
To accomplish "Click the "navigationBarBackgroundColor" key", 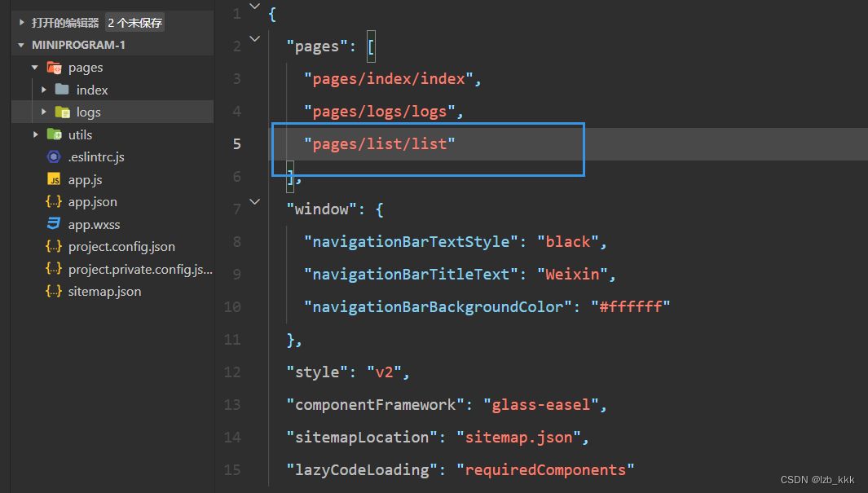I will (438, 307).
